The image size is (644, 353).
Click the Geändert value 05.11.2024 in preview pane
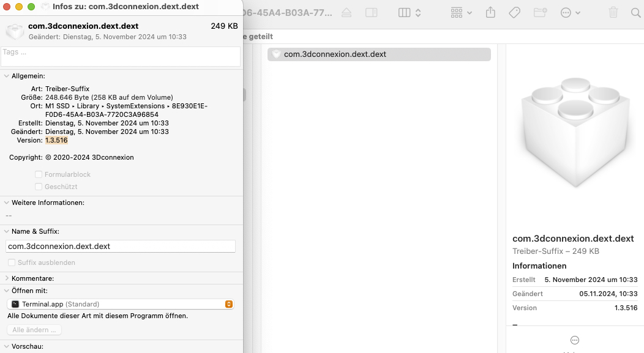[x=608, y=294]
